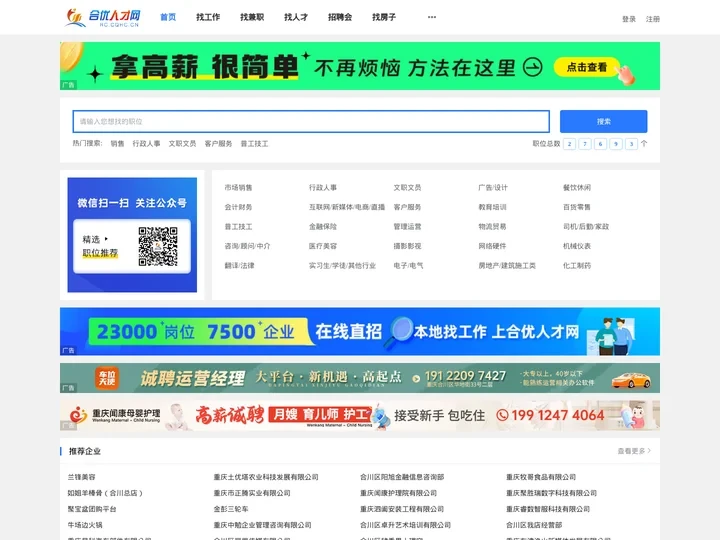Visit the 找房子 navigation item
This screenshot has height=540, width=720.
[x=384, y=17]
